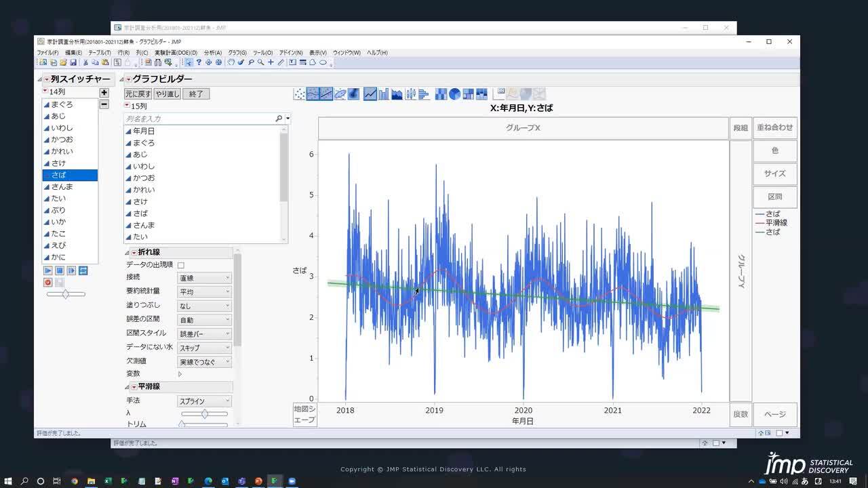The image size is (868, 488).
Task: Select the Histogram element icon
Action: [x=424, y=94]
